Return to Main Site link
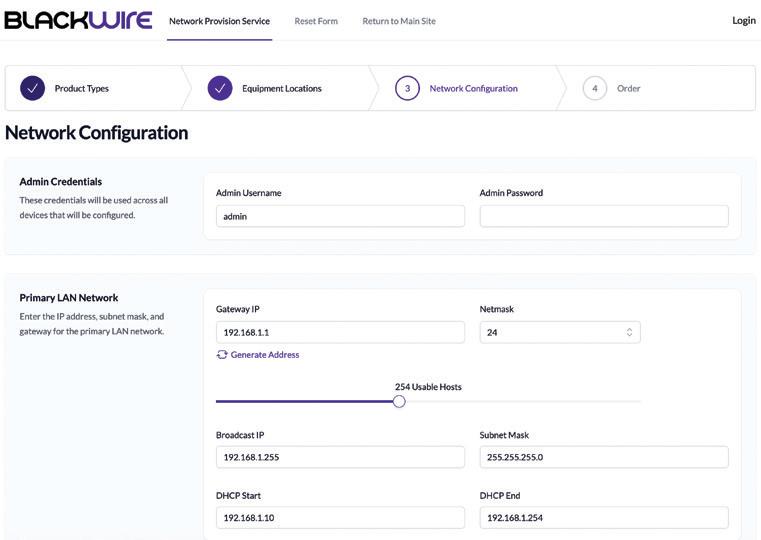Image resolution: width=761 pixels, height=540 pixels. tap(399, 21)
